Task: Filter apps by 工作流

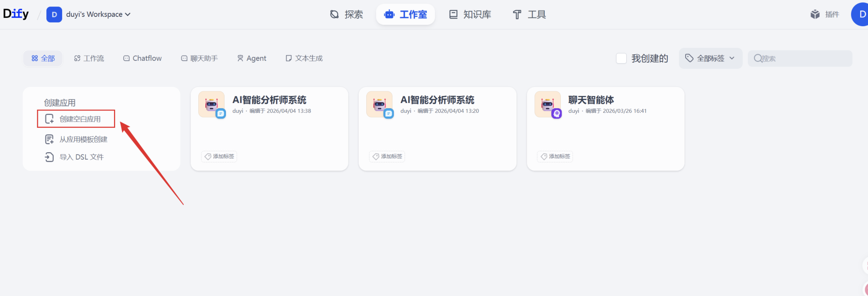Action: click(x=89, y=59)
